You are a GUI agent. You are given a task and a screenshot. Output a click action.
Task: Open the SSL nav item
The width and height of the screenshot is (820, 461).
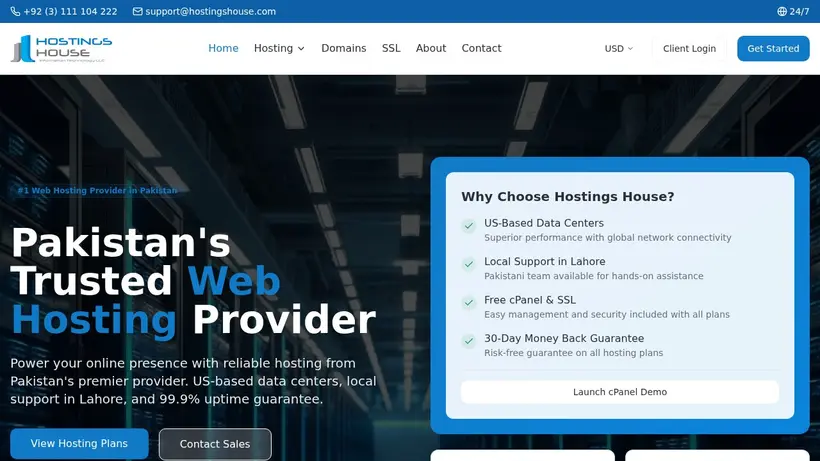coord(391,48)
